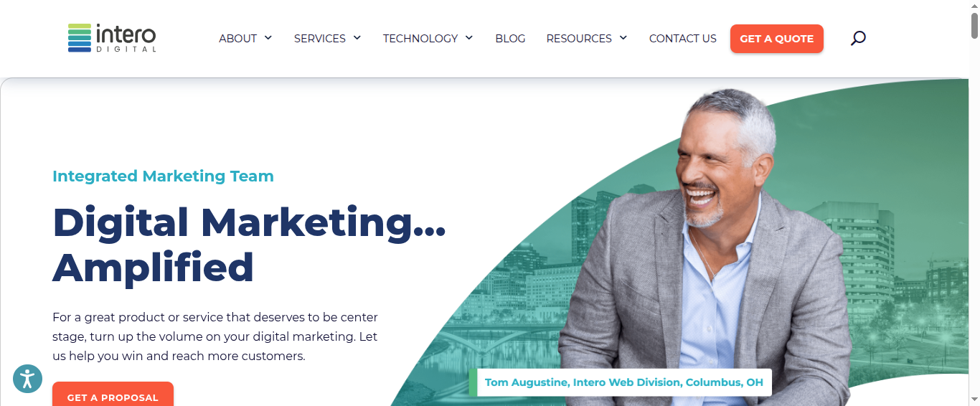The height and width of the screenshot is (406, 980).
Task: Click the Digital Marketing Amplified headline
Action: pyautogui.click(x=249, y=244)
